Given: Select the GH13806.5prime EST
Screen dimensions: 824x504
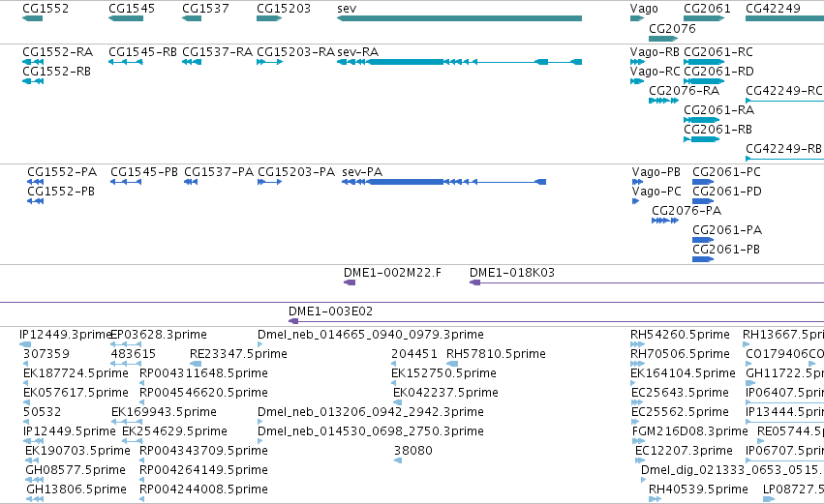Looking at the screenshot, I should (35, 499).
